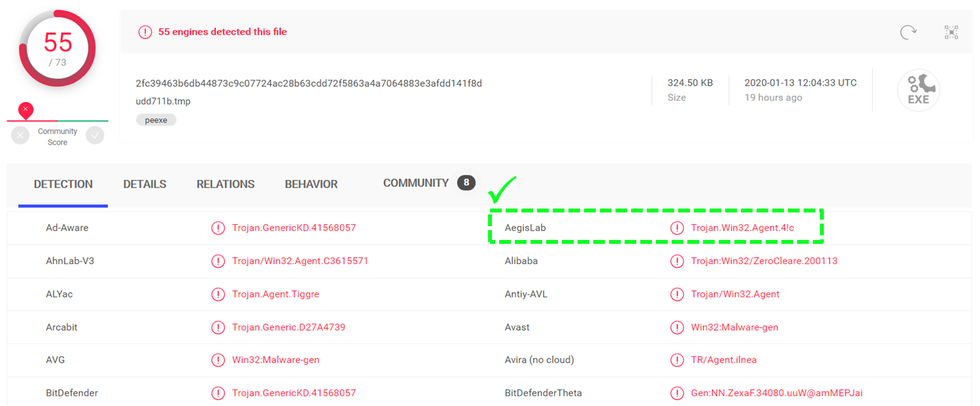Click Gen:NN.ZexaF.34080 detection result
Image resolution: width=980 pixels, height=406 pixels.
click(x=777, y=393)
